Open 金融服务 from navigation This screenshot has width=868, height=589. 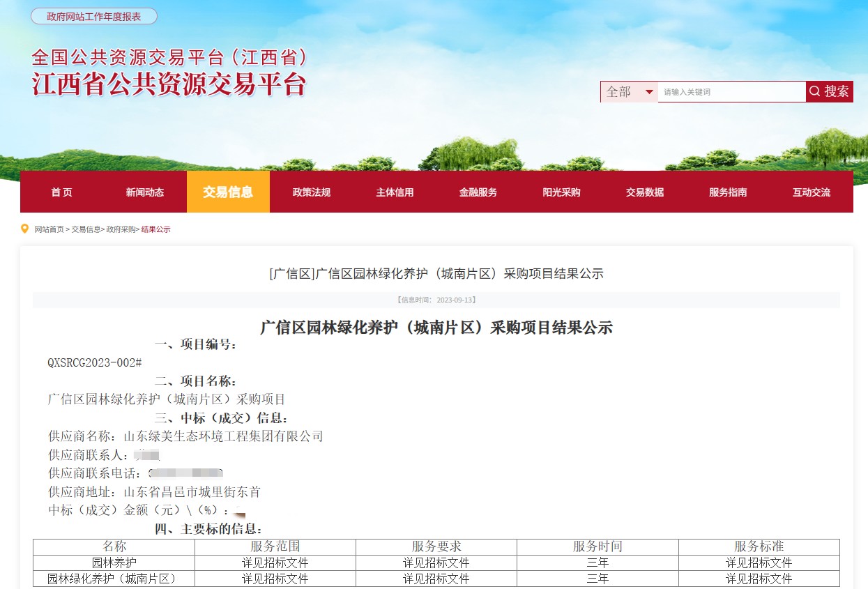pos(478,192)
